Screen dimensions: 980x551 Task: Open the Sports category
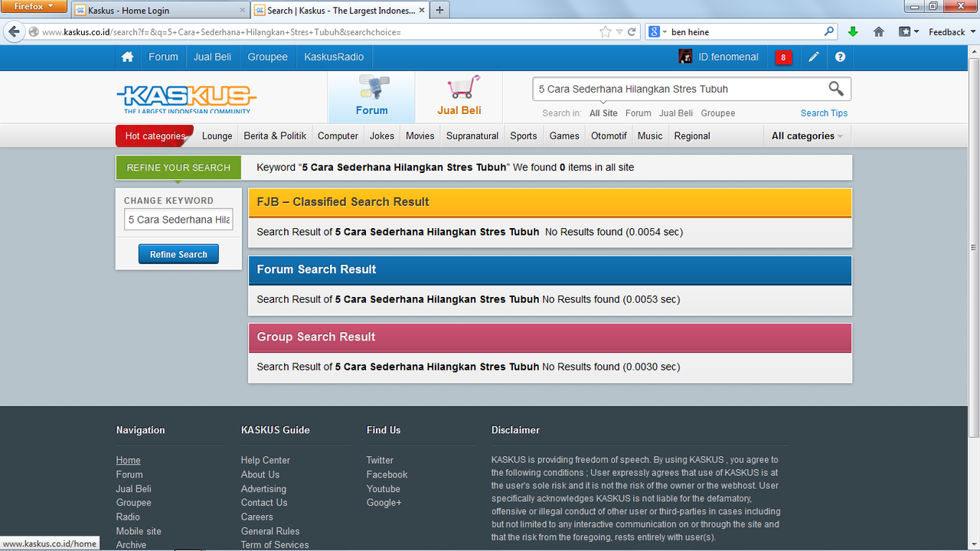(524, 136)
